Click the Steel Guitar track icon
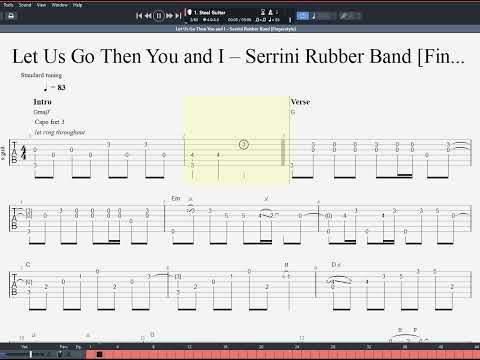This screenshot has height=360, width=480. [x=189, y=12]
